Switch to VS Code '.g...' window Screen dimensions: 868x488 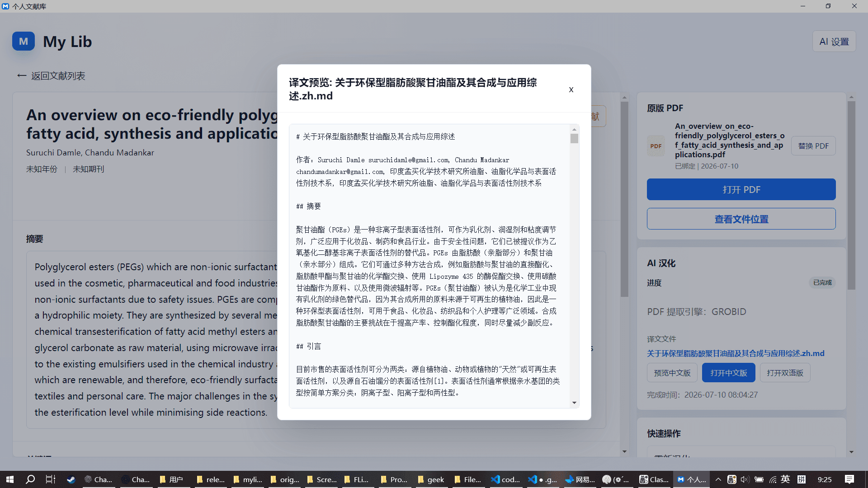click(x=542, y=479)
